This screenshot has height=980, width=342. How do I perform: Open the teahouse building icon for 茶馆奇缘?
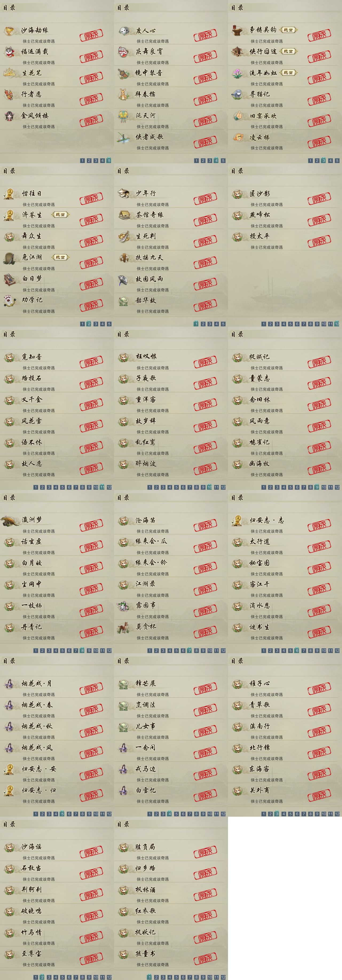pos(124,215)
